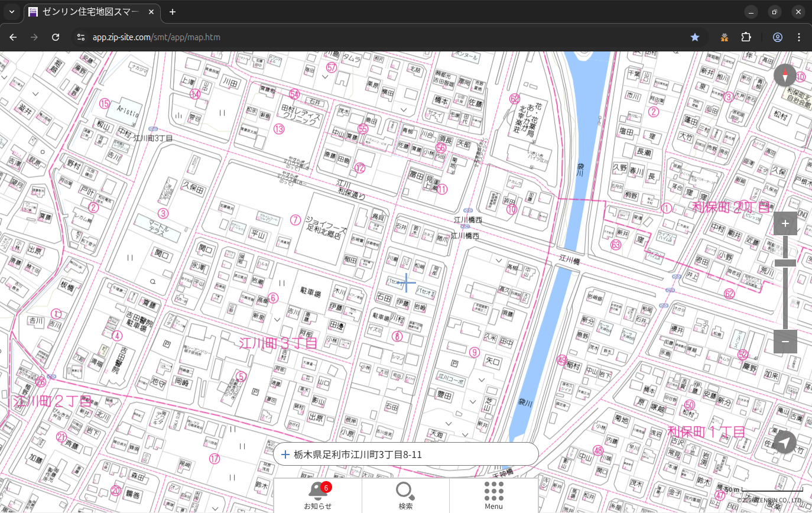
Task: Open the お知らせ notifications bell
Action: 317,495
